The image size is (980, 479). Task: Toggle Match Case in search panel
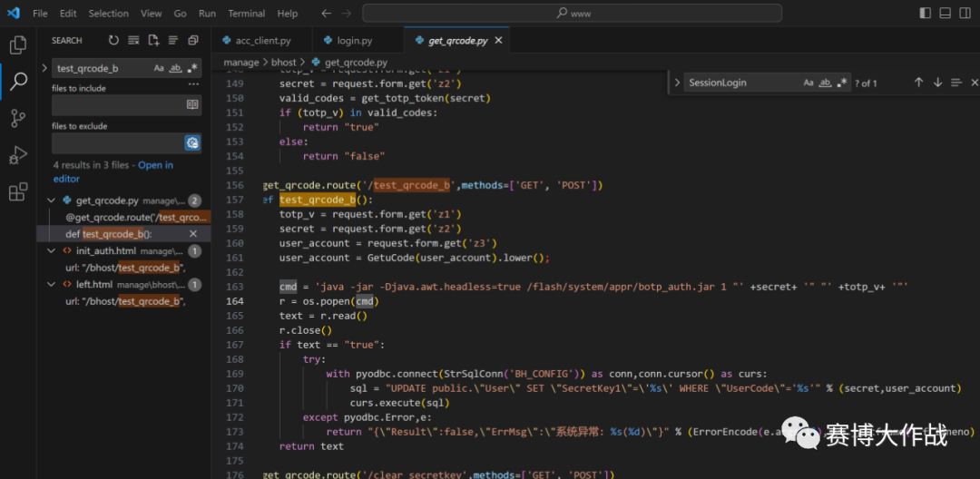pos(159,68)
